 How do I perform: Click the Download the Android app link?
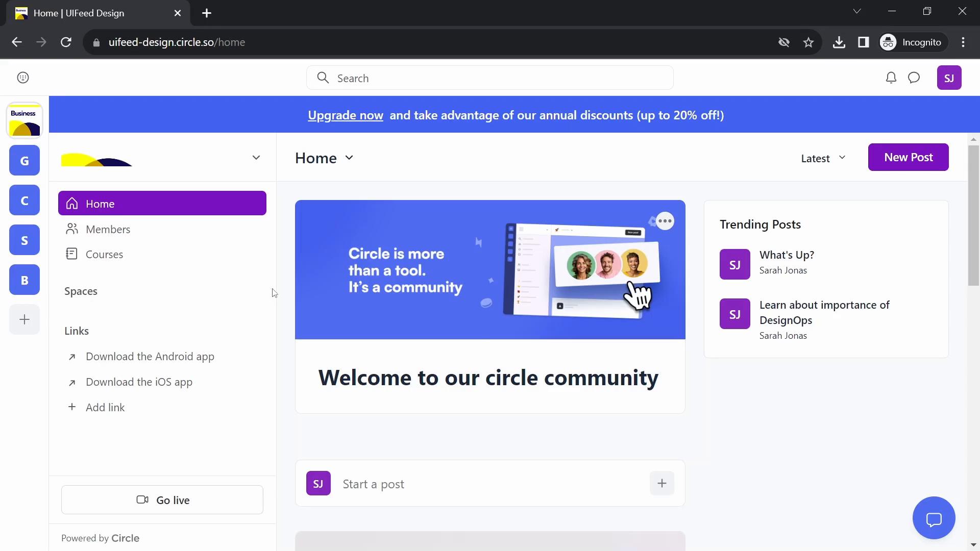150,356
